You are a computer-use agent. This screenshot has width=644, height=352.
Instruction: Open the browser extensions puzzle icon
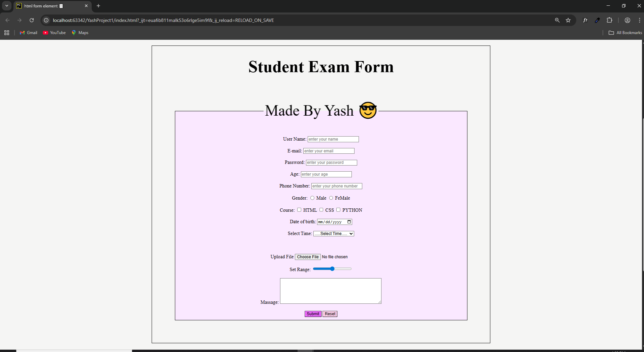610,20
